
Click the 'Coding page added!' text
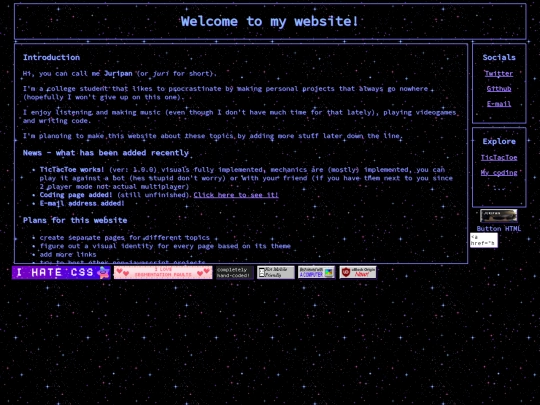click(76, 195)
